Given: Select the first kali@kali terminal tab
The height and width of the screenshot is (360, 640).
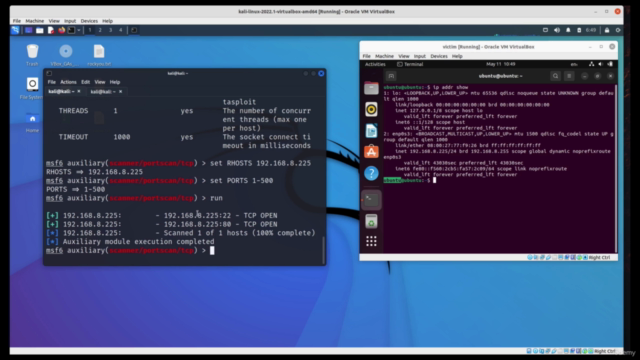Looking at the screenshot, I should [x=61, y=91].
